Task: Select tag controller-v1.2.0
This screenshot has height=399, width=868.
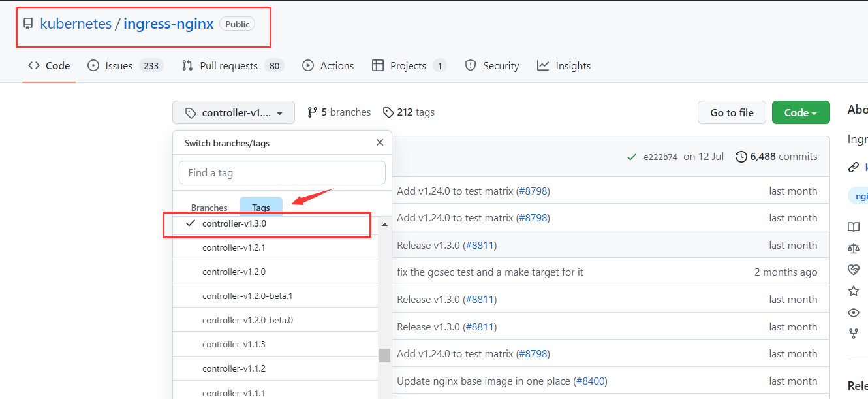Action: coord(275,272)
